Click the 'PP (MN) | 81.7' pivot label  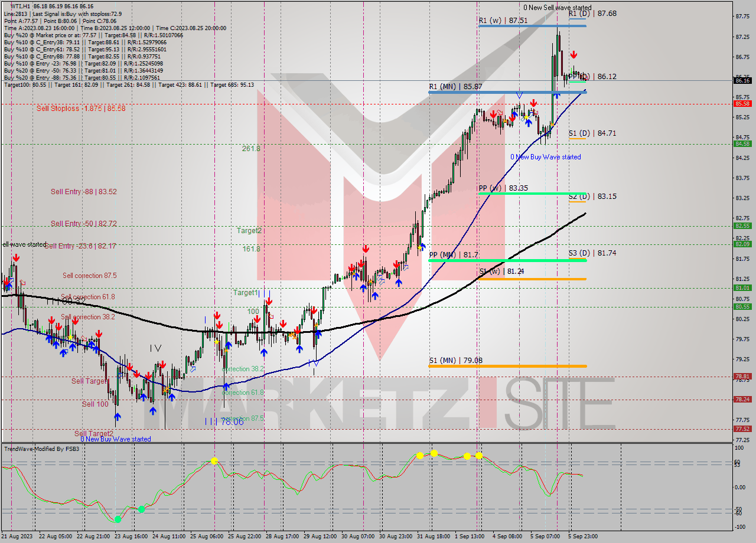[454, 255]
